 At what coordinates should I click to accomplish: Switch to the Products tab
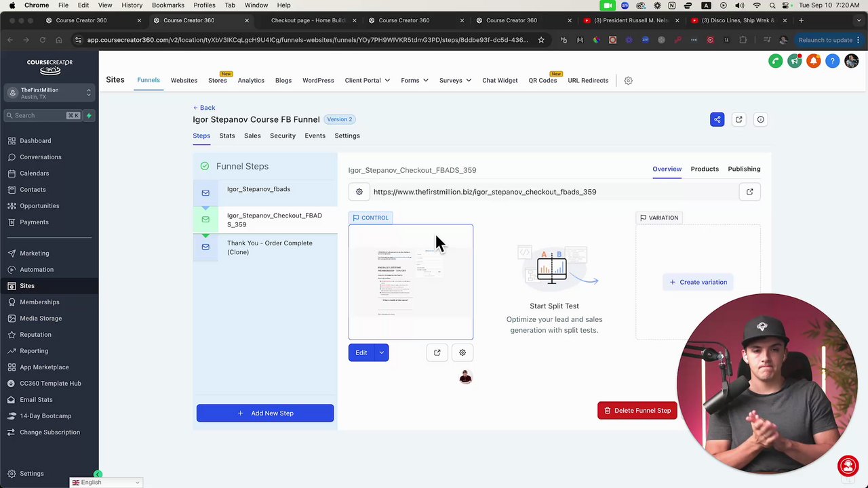pos(705,169)
